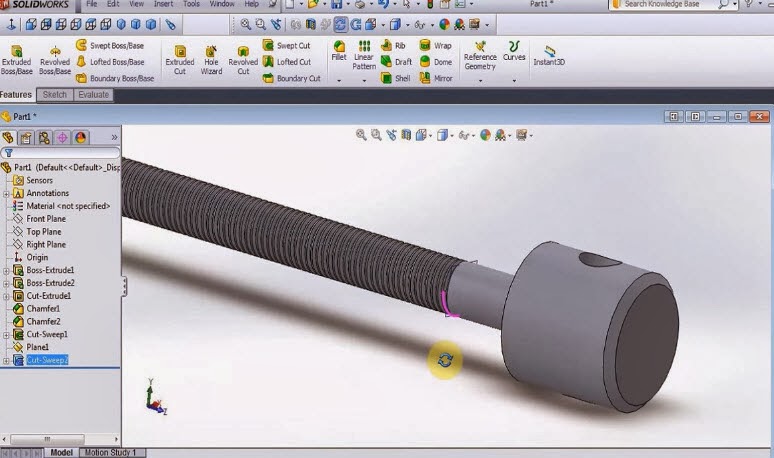This screenshot has width=774, height=458.
Task: Apply the Fillet tool
Action: pos(339,51)
